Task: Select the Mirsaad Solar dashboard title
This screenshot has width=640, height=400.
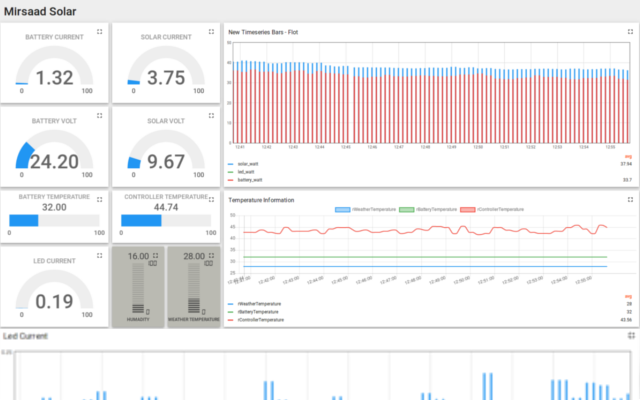Action: (40, 11)
